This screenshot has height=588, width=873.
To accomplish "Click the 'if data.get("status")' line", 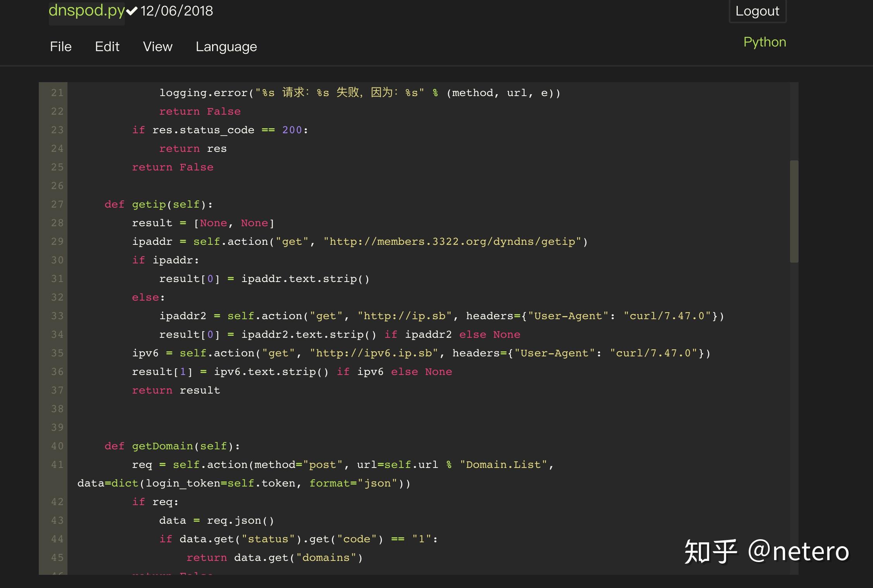I will [298, 539].
